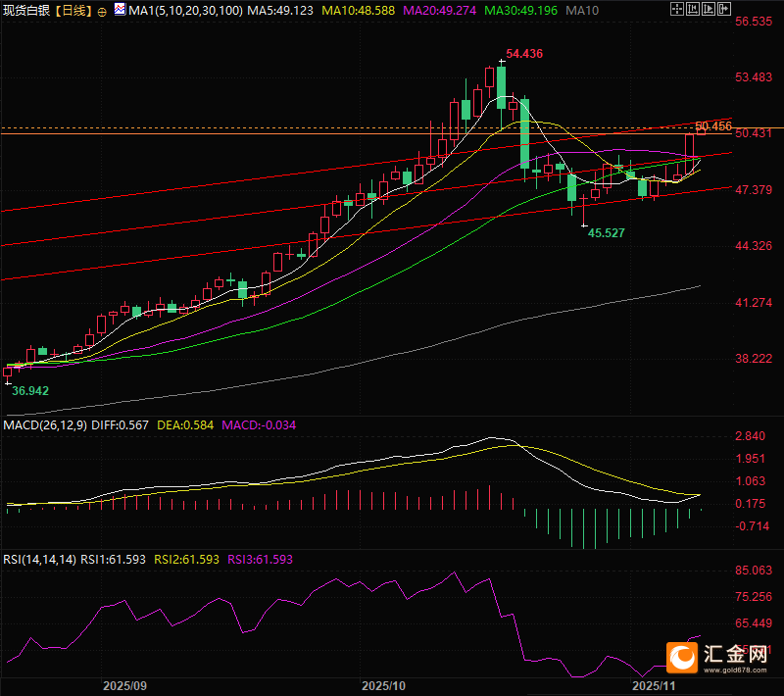
Task: Click the 50.456 current price label
Action: click(712, 126)
